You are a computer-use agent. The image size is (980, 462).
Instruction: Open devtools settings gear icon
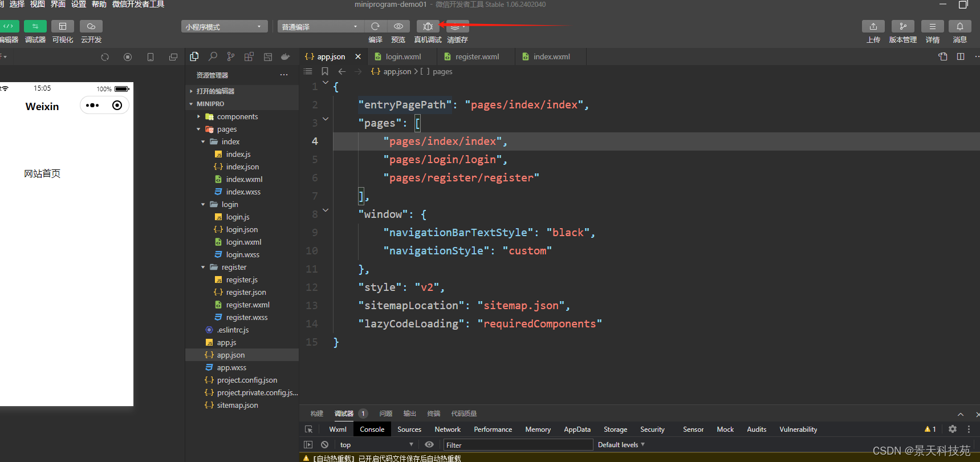click(x=953, y=429)
